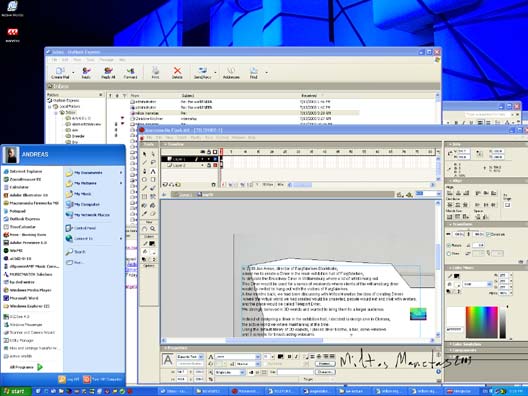Click the Delete icon in Outlook Express toolbar

pos(177,73)
